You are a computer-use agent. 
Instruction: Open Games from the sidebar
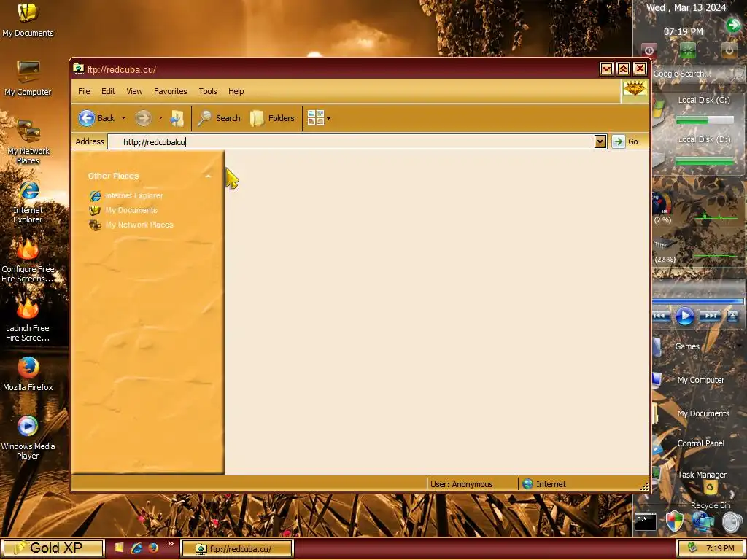click(687, 346)
